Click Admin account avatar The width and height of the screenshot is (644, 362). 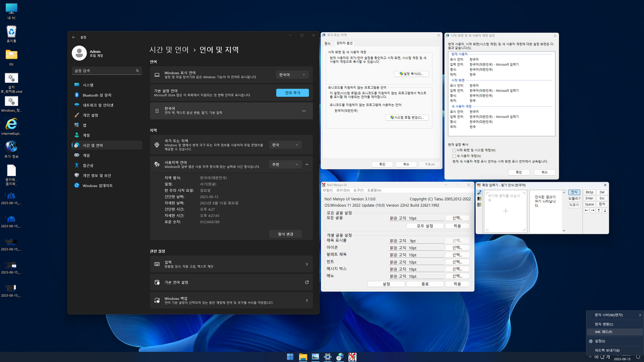click(79, 53)
